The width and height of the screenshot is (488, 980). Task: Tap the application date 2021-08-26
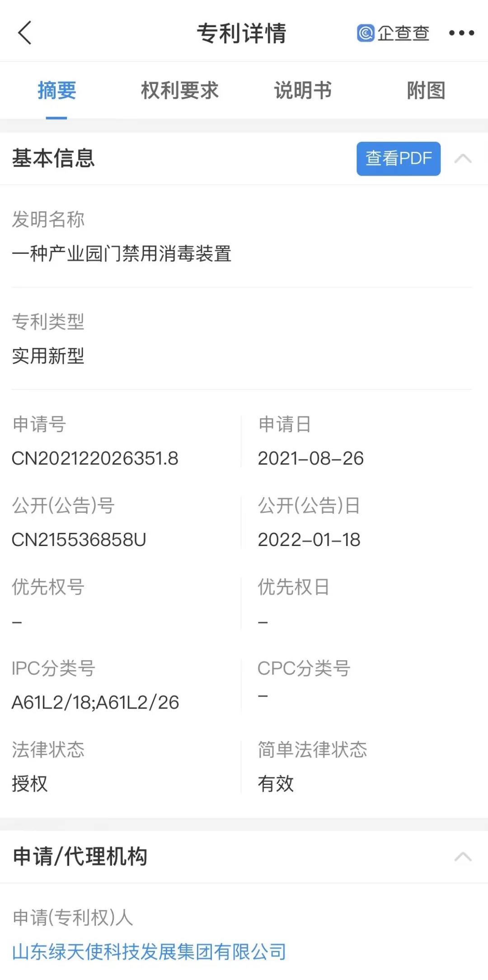(x=311, y=458)
